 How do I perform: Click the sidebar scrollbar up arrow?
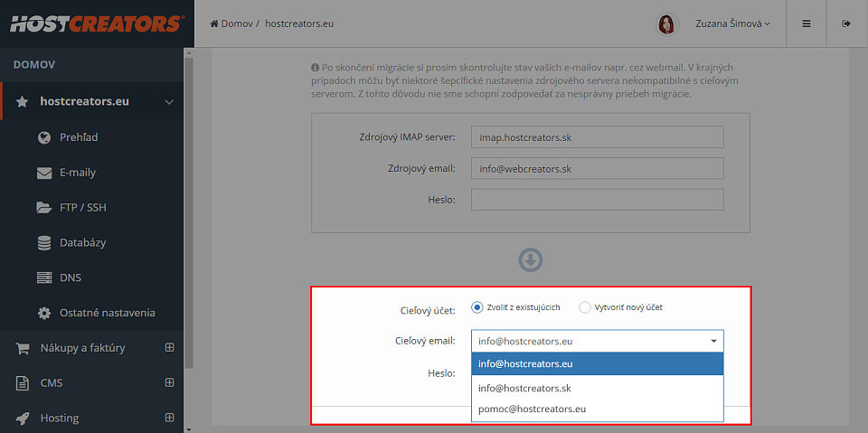pos(188,52)
